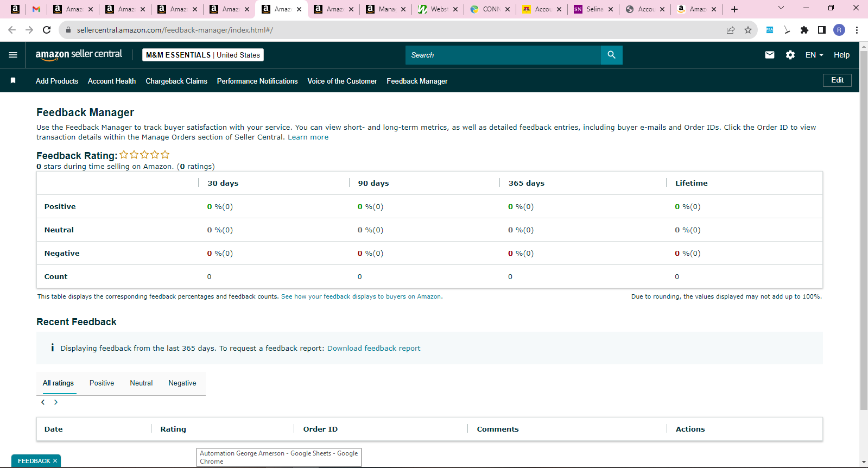Screen dimensions: 868x468
Task: Click into the Search input field
Action: [x=503, y=55]
